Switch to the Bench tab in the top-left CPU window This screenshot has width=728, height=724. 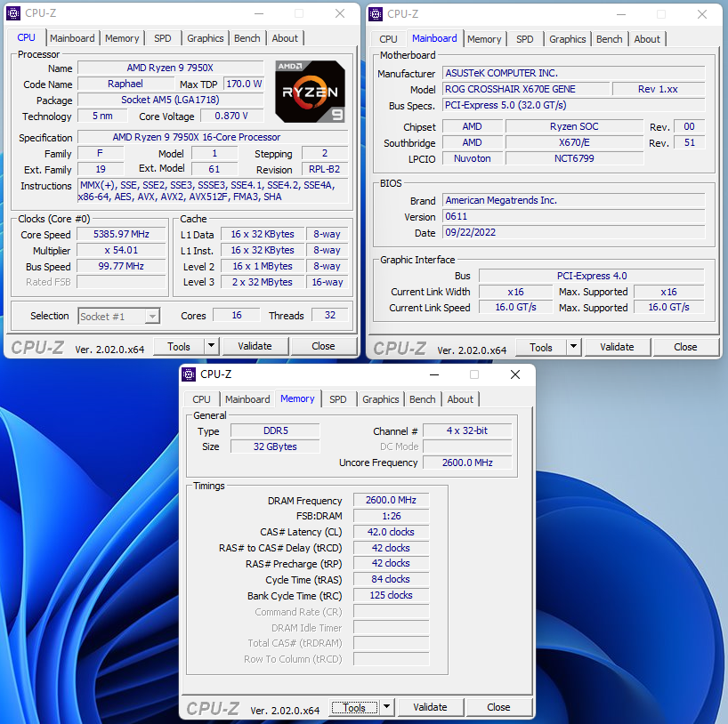(x=247, y=38)
